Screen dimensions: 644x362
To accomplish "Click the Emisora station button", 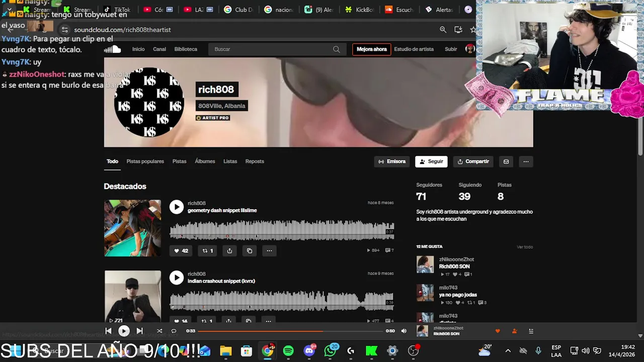I will [x=392, y=161].
